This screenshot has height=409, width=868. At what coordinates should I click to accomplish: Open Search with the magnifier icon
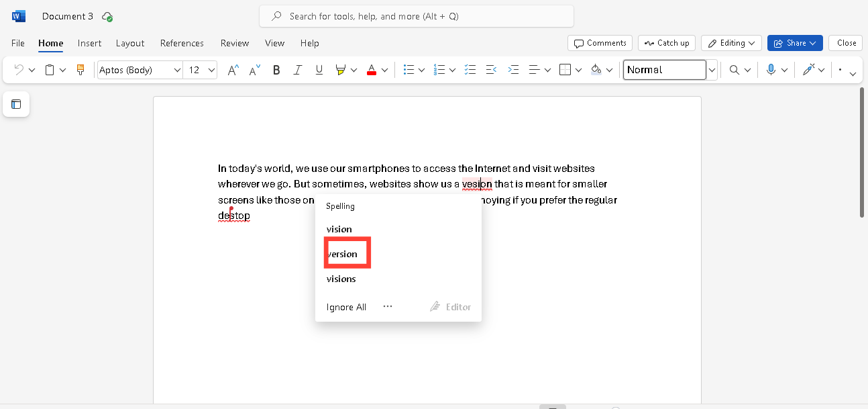(x=735, y=69)
